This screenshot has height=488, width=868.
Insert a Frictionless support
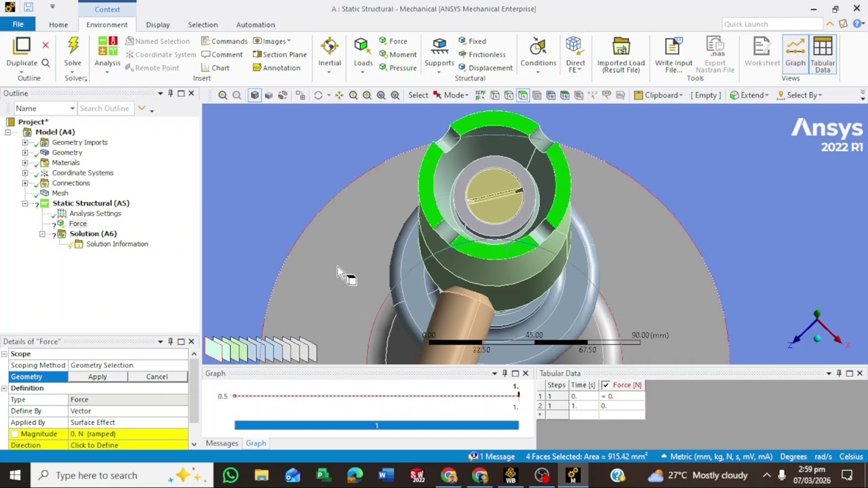481,55
